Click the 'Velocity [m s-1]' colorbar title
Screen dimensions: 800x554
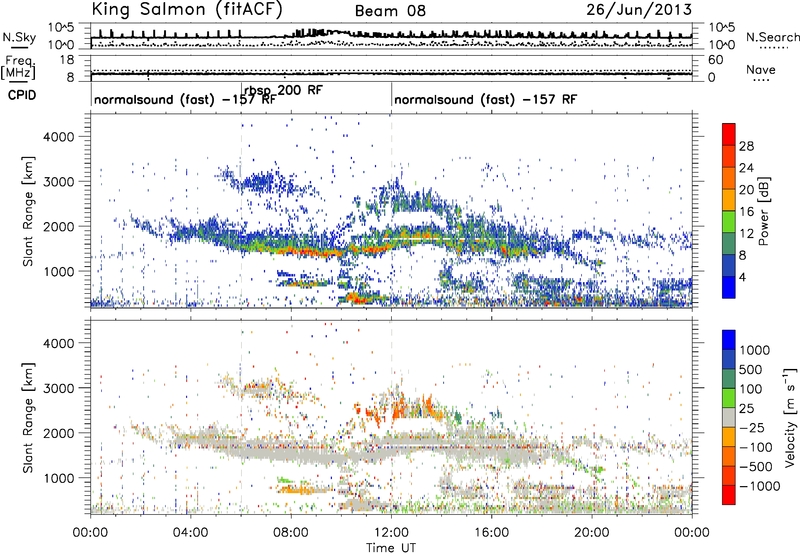790,417
